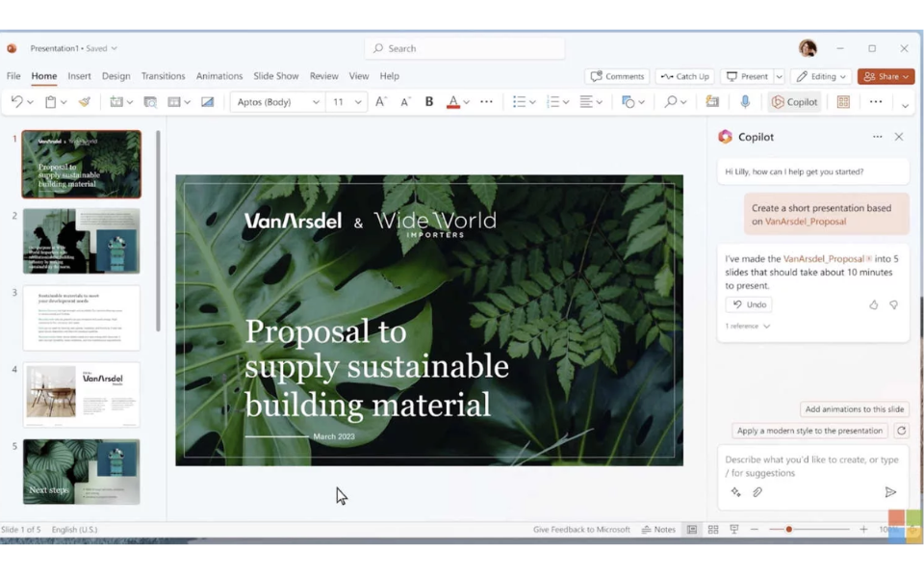The image size is (924, 578).
Task: Click the Present button
Action: click(747, 77)
